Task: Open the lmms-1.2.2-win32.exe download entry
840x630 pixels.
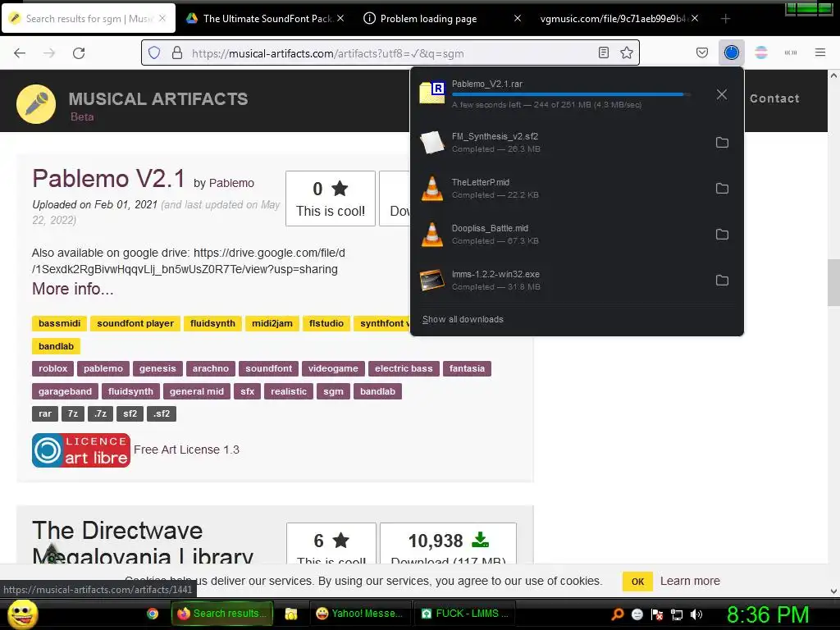Action: (x=559, y=281)
